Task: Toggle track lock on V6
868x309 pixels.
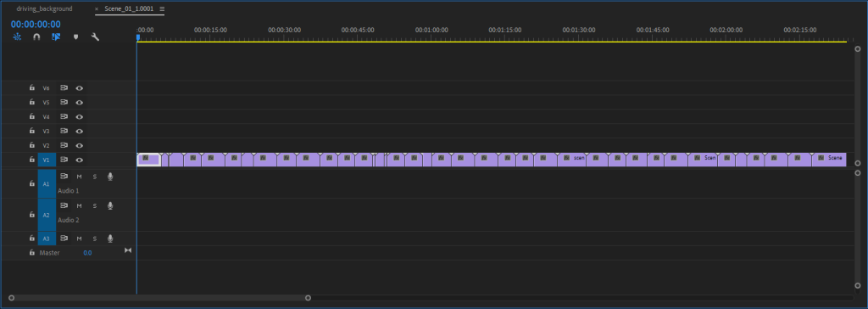Action: point(32,87)
